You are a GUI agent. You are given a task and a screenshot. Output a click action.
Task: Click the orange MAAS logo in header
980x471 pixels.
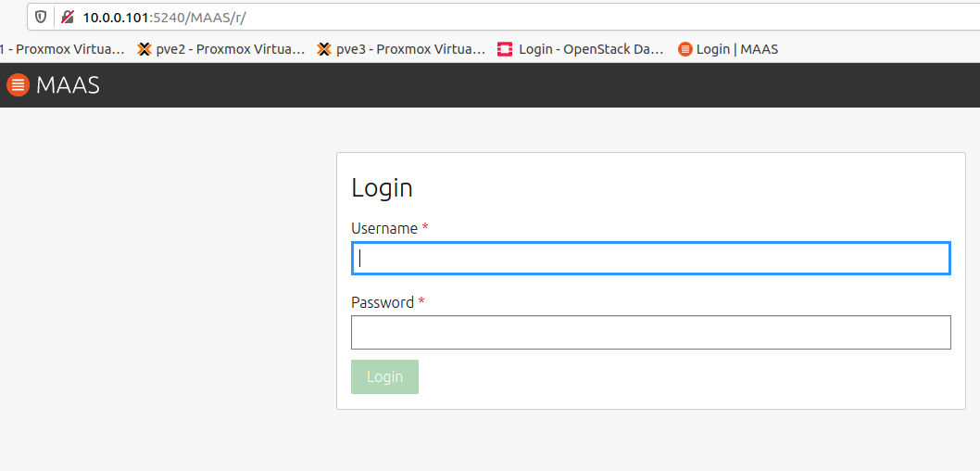coord(19,84)
